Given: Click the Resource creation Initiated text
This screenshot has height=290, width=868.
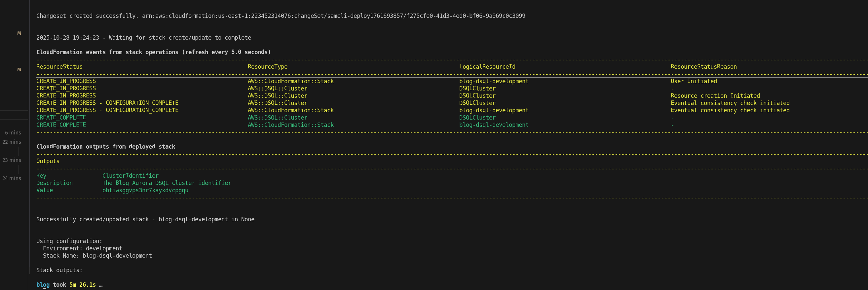Looking at the screenshot, I should click(715, 96).
